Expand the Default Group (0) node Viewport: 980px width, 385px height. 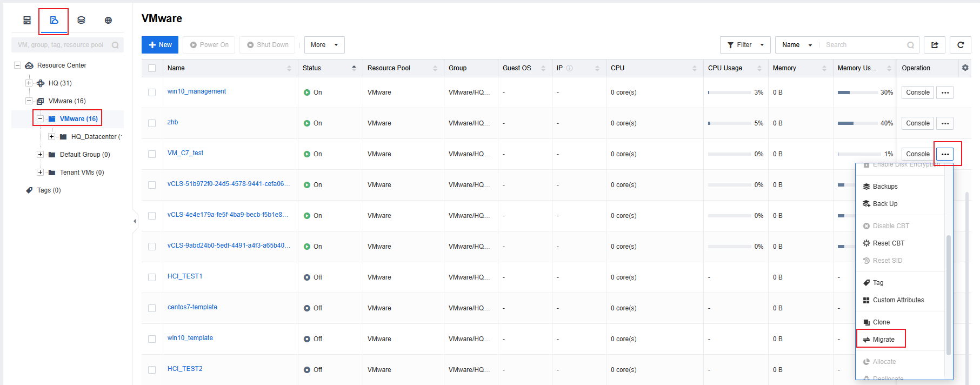pos(40,154)
